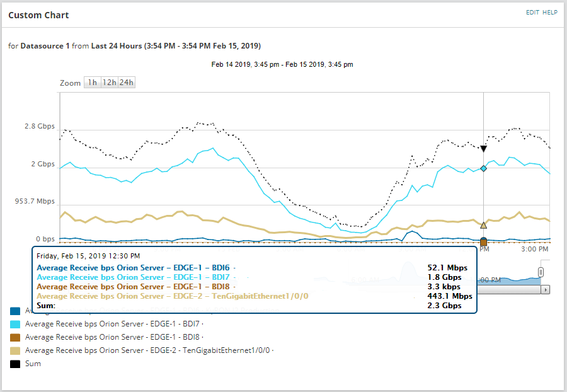This screenshot has height=392, width=567.
Task: Click tooltip Sum value 2.3 Gbps
Action: (444, 306)
